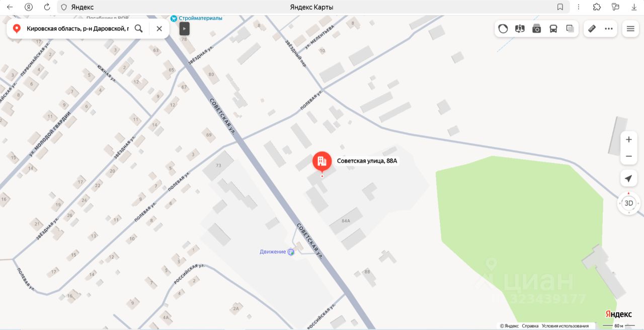The height and width of the screenshot is (330, 644).
Task: Toggle the traffic layer icon
Action: click(503, 29)
